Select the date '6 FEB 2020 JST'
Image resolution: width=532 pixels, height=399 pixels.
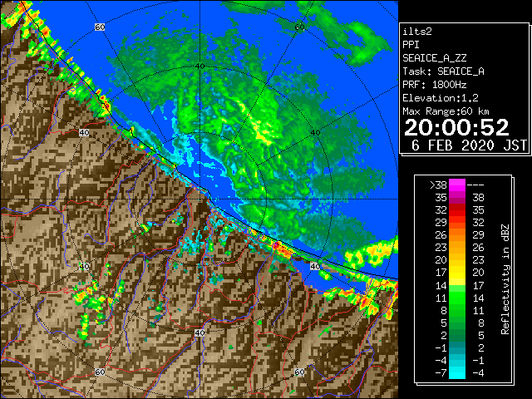tap(469, 145)
